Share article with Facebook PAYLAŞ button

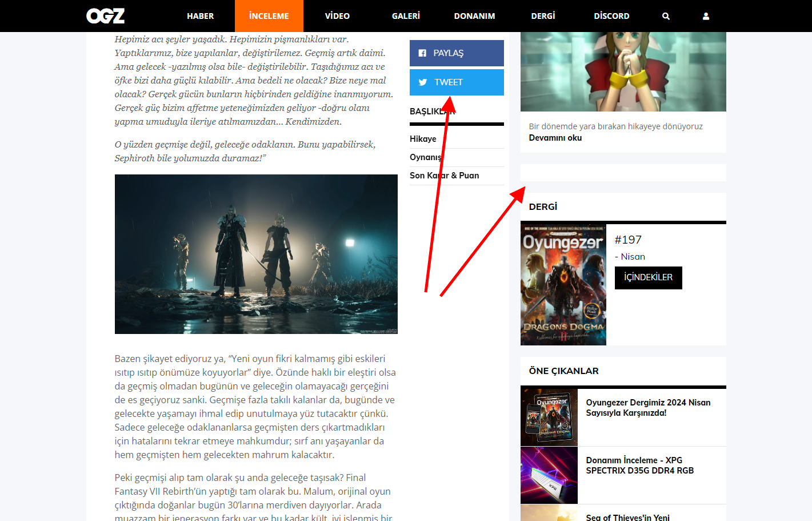tap(456, 53)
